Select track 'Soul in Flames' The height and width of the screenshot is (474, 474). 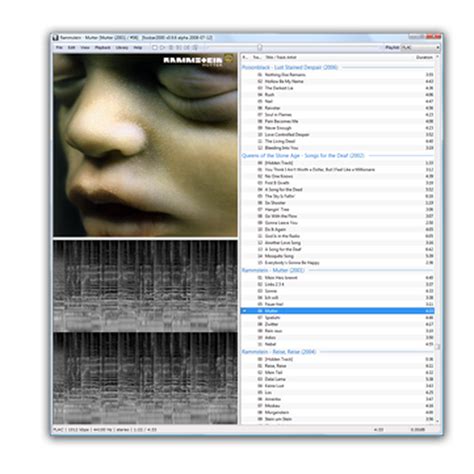[337, 115]
